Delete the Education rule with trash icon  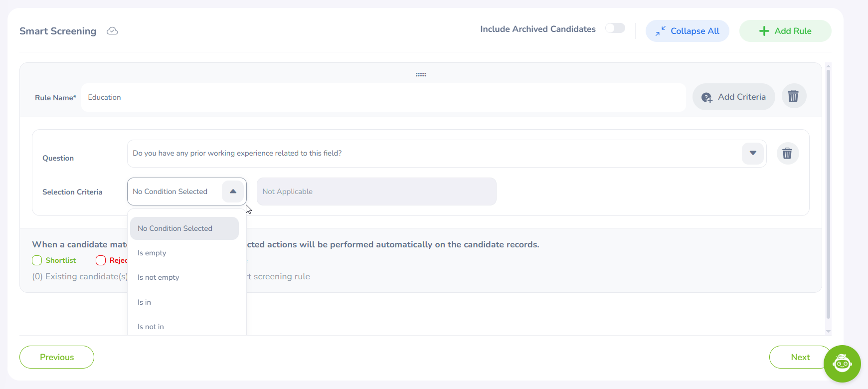[793, 96]
